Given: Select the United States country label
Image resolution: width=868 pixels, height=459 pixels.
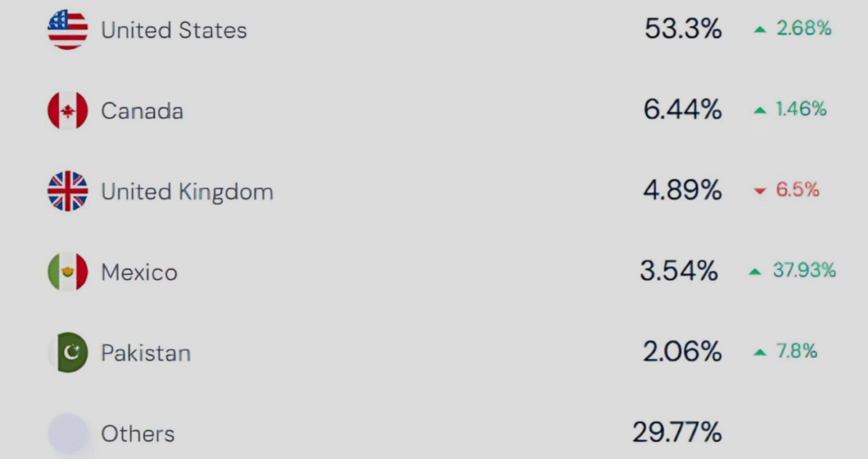Looking at the screenshot, I should pyautogui.click(x=174, y=31).
